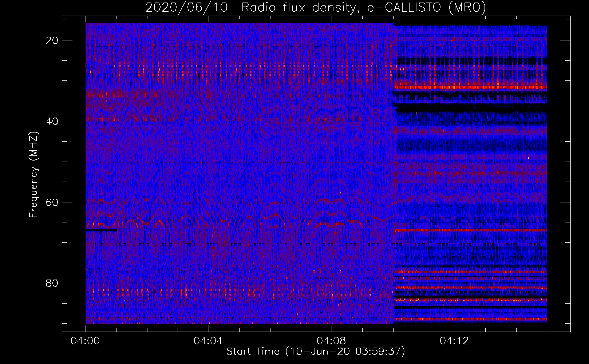This screenshot has width=589, height=364.
Task: Click the 60 frequency tick label
Action: (52, 202)
